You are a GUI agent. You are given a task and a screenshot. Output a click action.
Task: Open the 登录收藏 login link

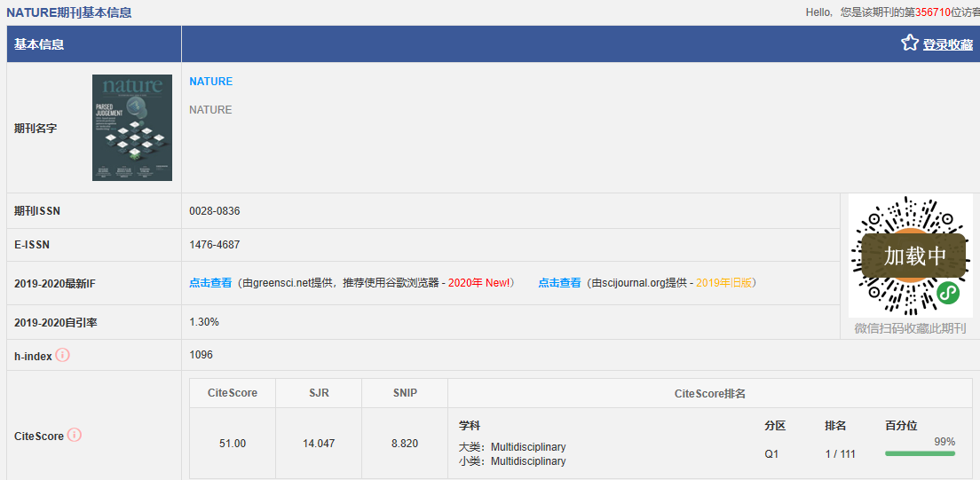pos(947,44)
